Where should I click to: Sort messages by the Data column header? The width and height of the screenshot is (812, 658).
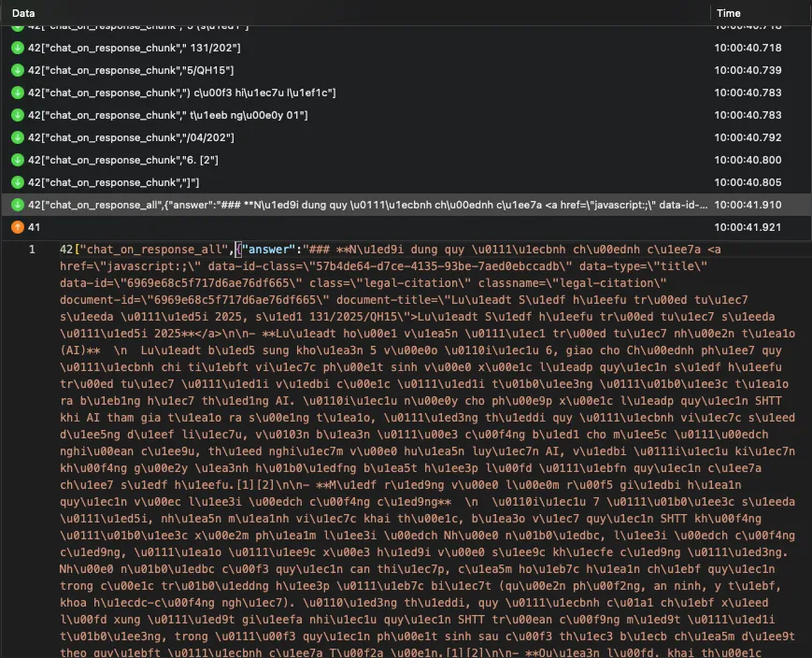pos(22,13)
